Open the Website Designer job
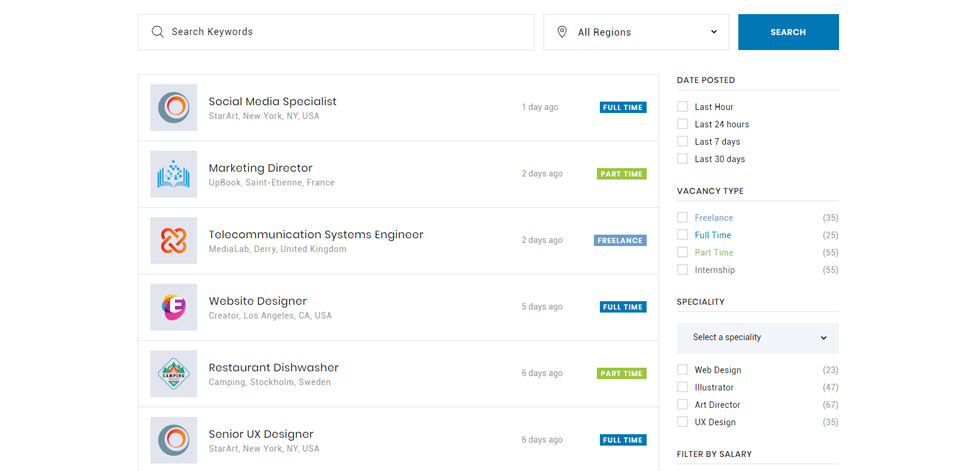 258,301
